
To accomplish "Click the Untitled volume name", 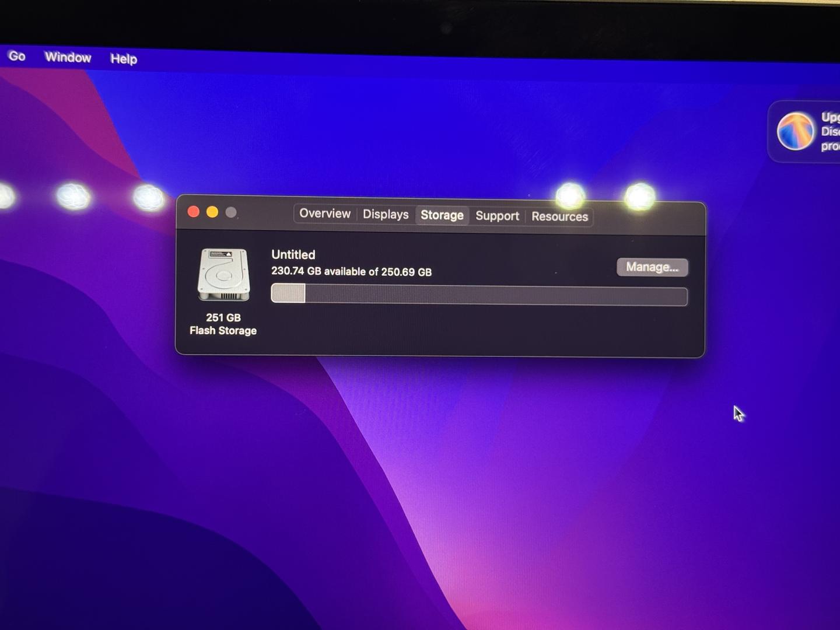I will coord(293,255).
